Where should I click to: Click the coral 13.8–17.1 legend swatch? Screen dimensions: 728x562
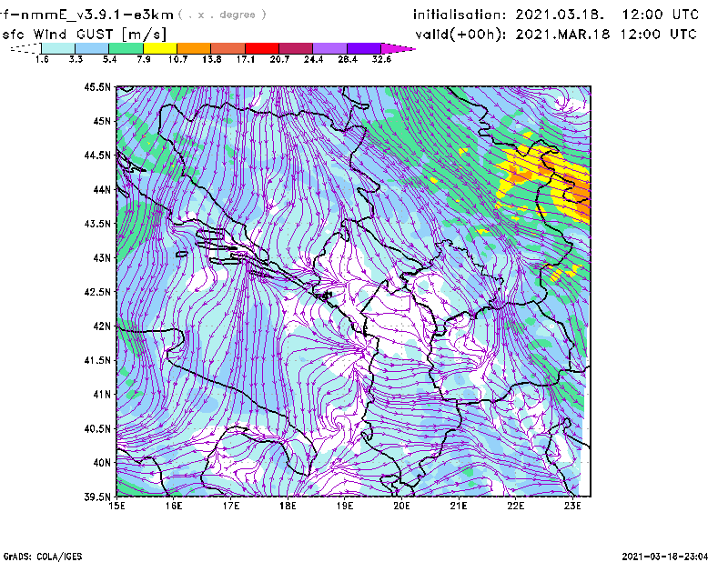(228, 48)
